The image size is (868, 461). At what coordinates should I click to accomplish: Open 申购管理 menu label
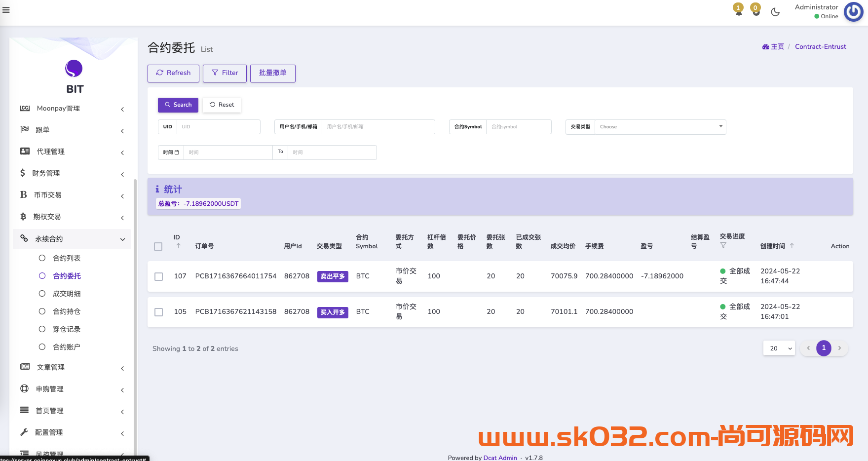(50, 389)
